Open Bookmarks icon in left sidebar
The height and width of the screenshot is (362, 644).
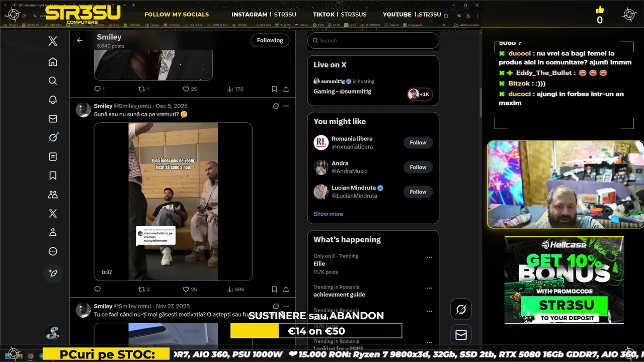53,175
